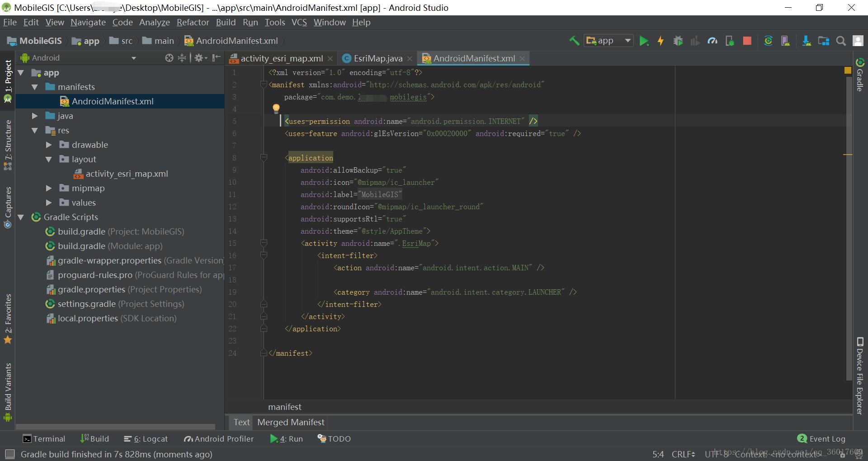Toggle the Project tool window sidebar button
Screen dimensions: 868x461
(x=8, y=81)
